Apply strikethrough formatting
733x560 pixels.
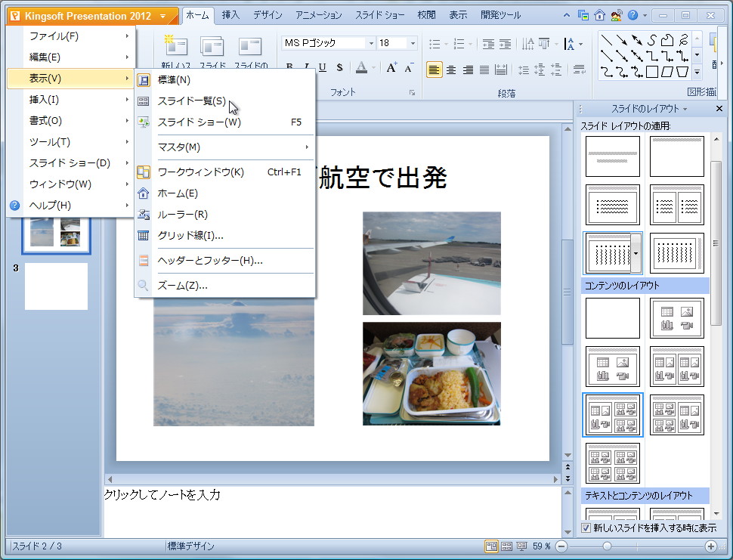(x=339, y=67)
